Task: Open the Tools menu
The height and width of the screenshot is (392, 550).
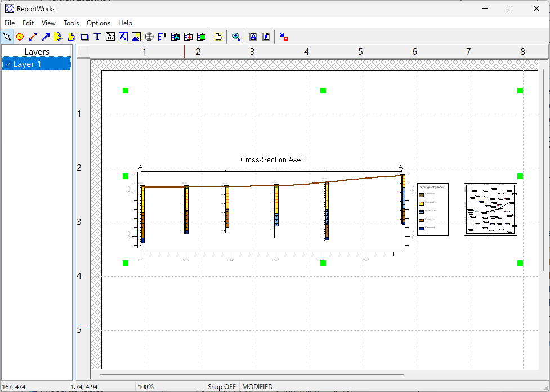Action: pyautogui.click(x=71, y=23)
